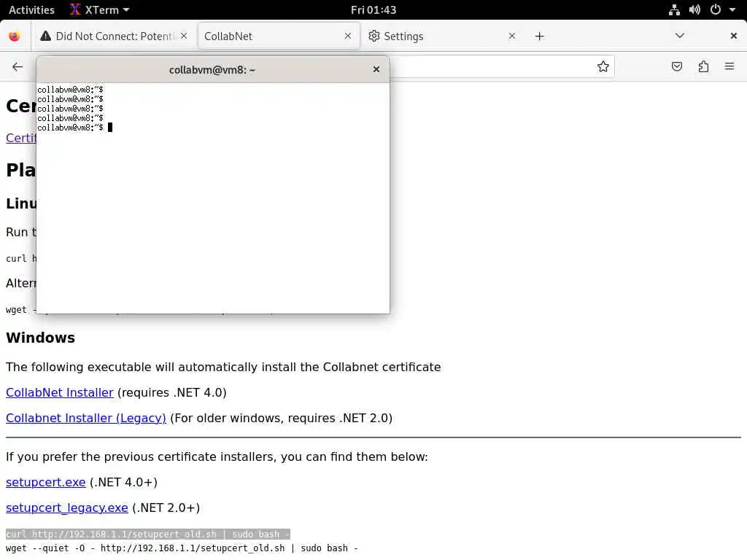This screenshot has height=560, width=747.
Task: Click the network status icon in top bar
Action: click(x=674, y=10)
